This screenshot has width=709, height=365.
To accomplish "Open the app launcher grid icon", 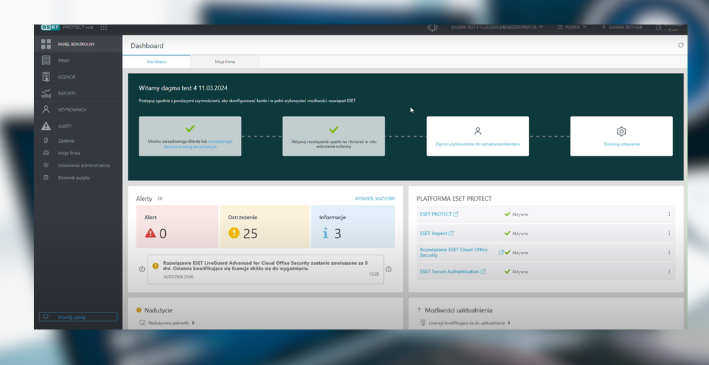I will [x=104, y=28].
